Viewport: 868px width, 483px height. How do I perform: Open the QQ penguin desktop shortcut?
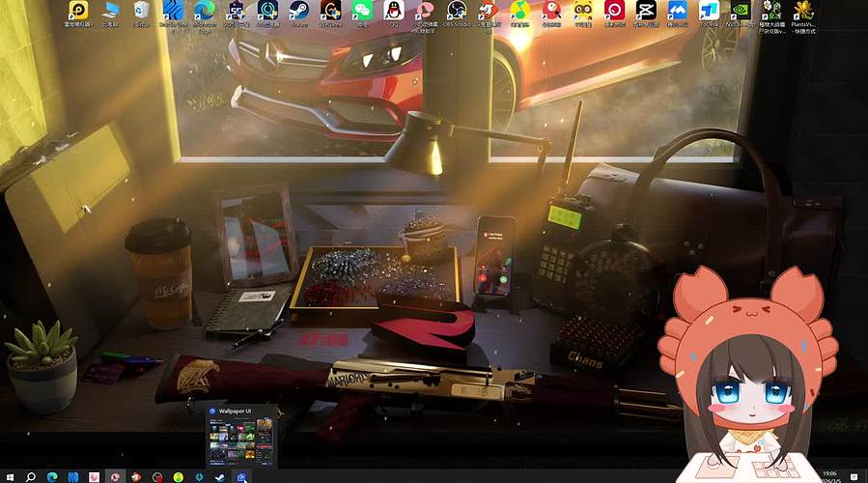pyautogui.click(x=393, y=11)
